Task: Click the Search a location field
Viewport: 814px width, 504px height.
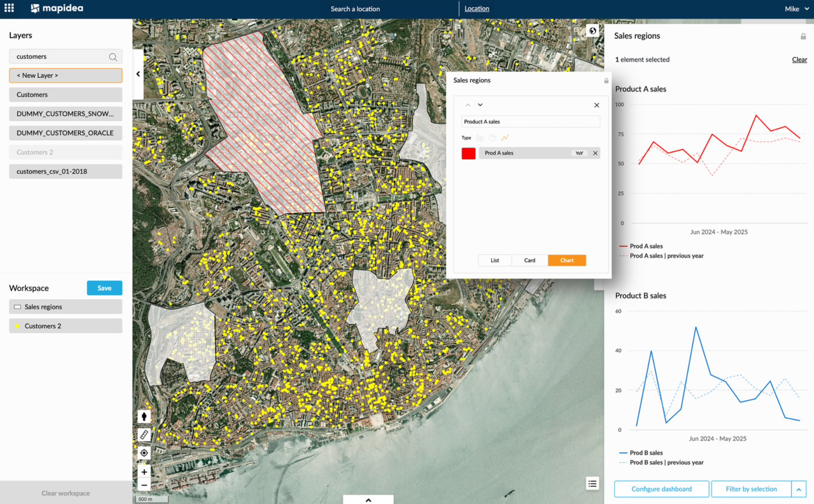Action: point(355,9)
